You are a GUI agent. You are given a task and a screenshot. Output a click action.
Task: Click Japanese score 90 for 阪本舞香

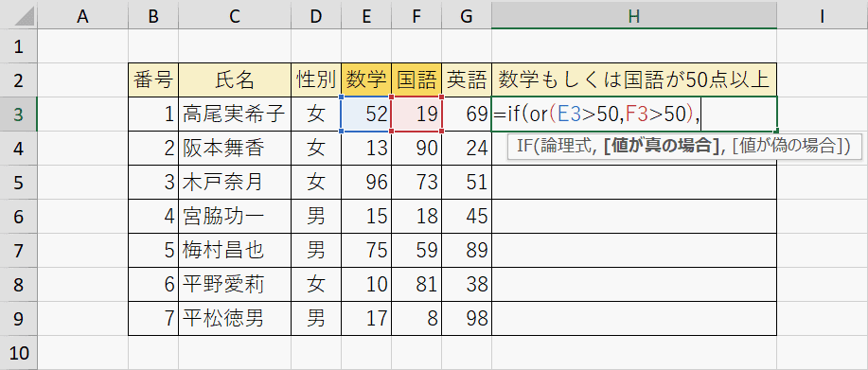coord(416,149)
